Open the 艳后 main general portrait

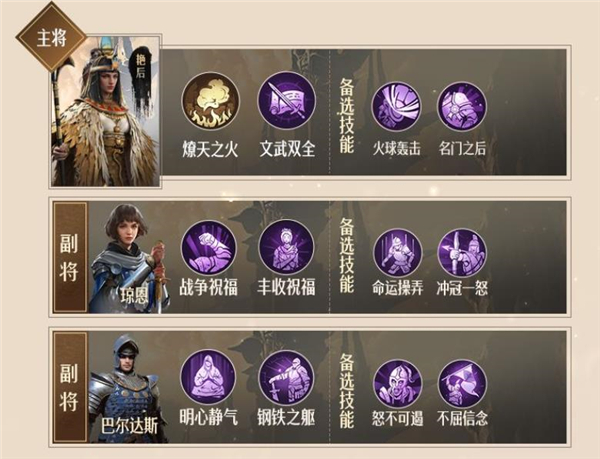tap(106, 111)
